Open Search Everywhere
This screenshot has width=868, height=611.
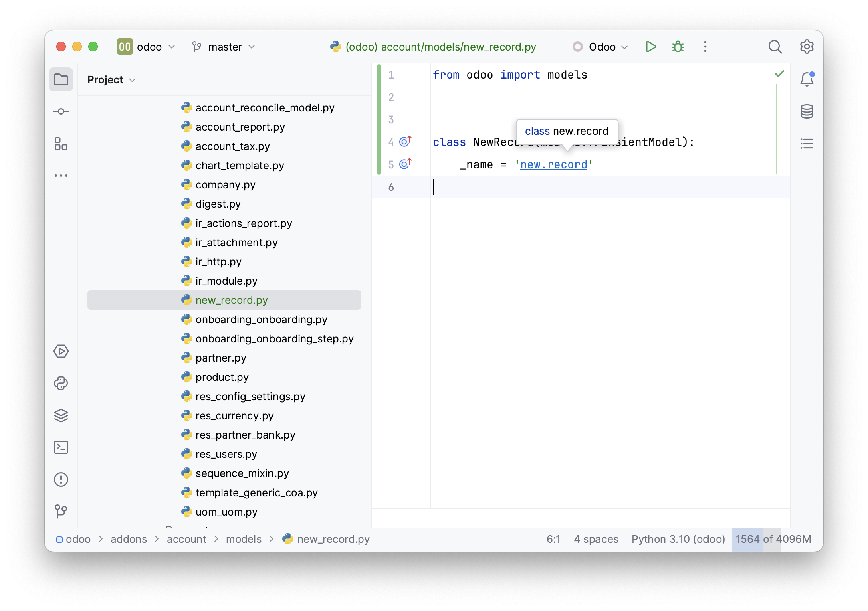[775, 47]
